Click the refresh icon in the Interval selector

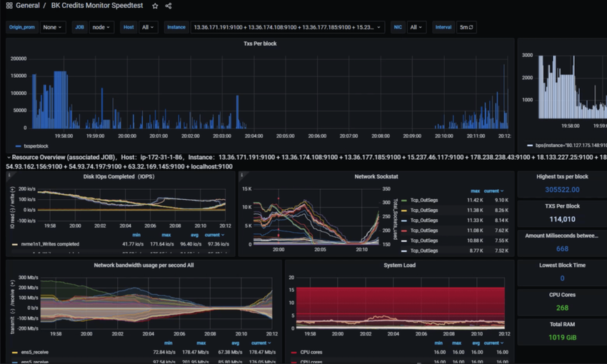tap(471, 28)
